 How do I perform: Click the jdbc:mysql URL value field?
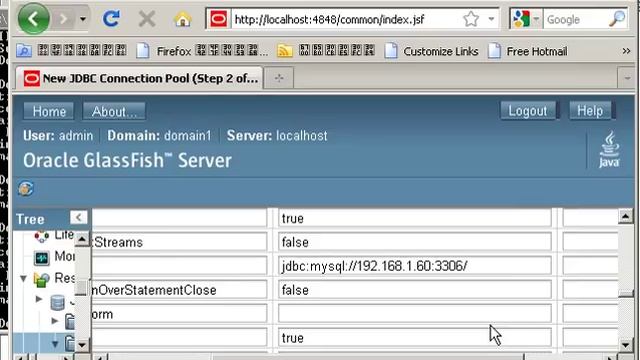(x=415, y=266)
